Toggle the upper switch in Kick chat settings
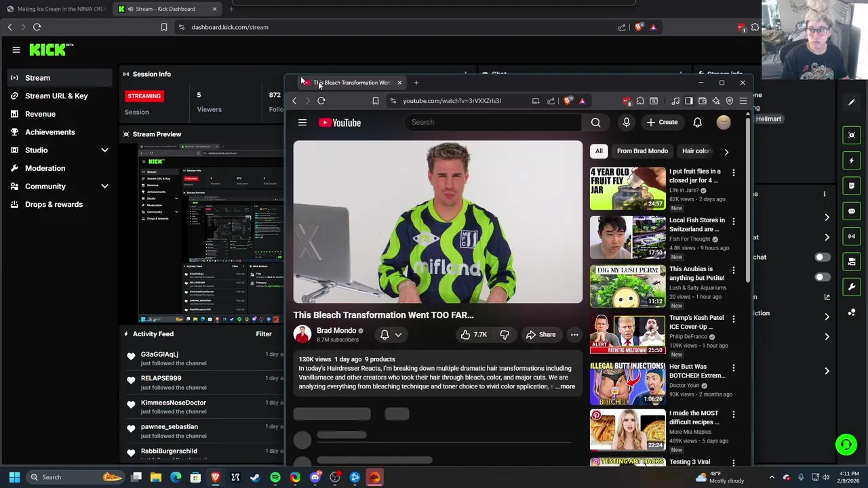 click(x=821, y=258)
